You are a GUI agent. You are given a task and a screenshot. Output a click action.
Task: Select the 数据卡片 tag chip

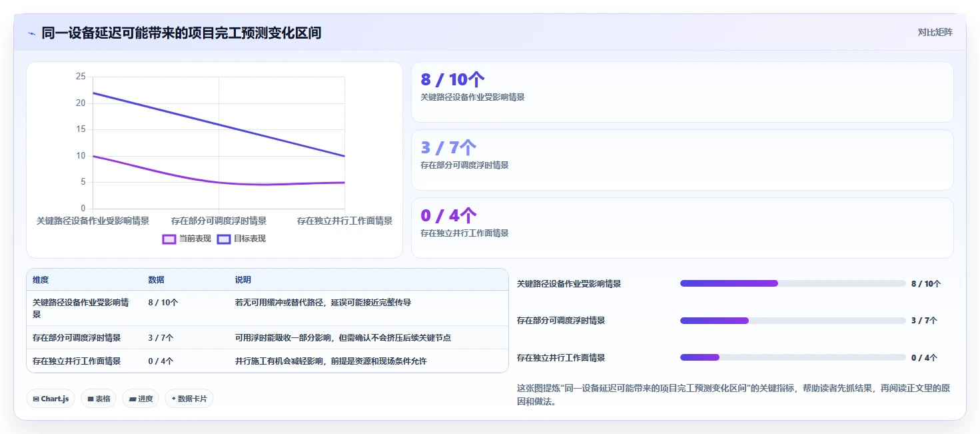[189, 399]
